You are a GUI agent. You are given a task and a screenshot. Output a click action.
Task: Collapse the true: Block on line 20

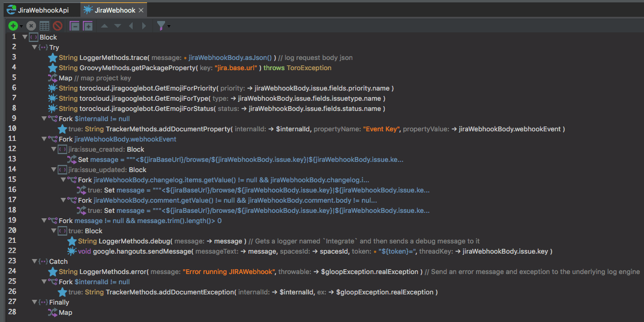(53, 231)
